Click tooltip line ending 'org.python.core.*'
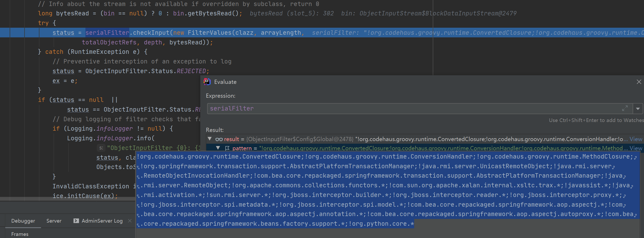 pyautogui.click(x=275, y=224)
